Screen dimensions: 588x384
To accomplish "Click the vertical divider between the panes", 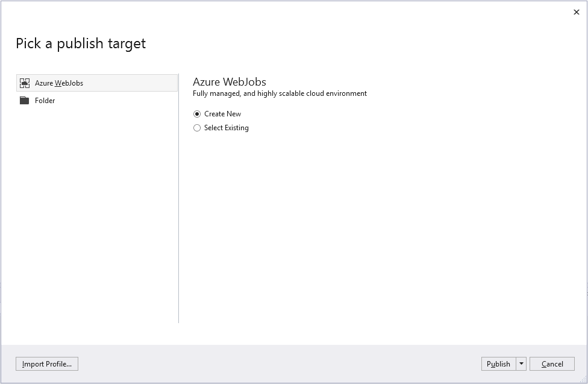I will click(178, 198).
